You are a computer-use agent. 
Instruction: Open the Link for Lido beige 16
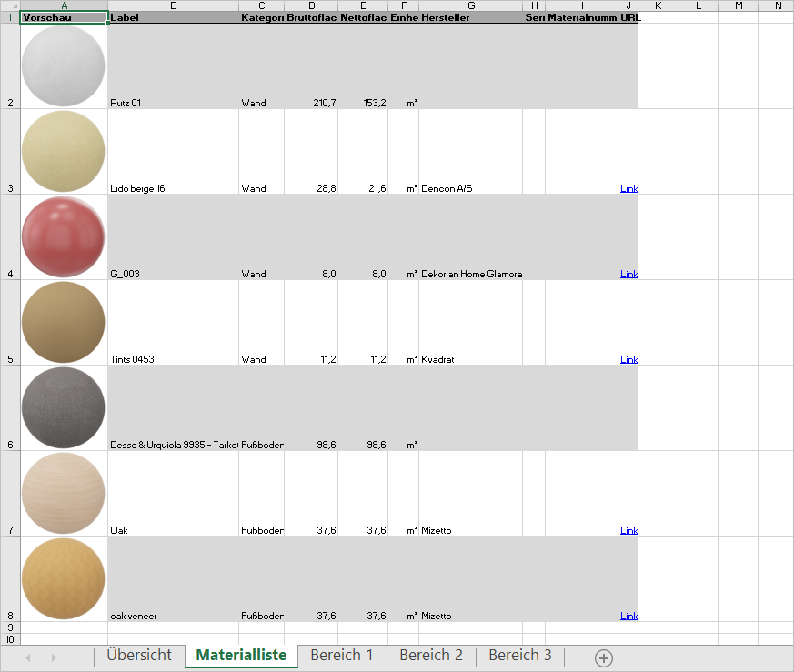click(628, 188)
